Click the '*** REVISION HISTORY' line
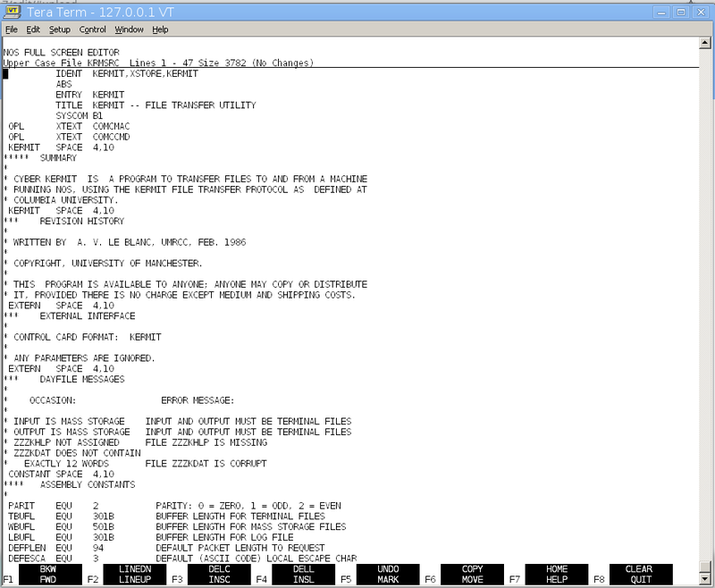The width and height of the screenshot is (715, 588). [63, 221]
